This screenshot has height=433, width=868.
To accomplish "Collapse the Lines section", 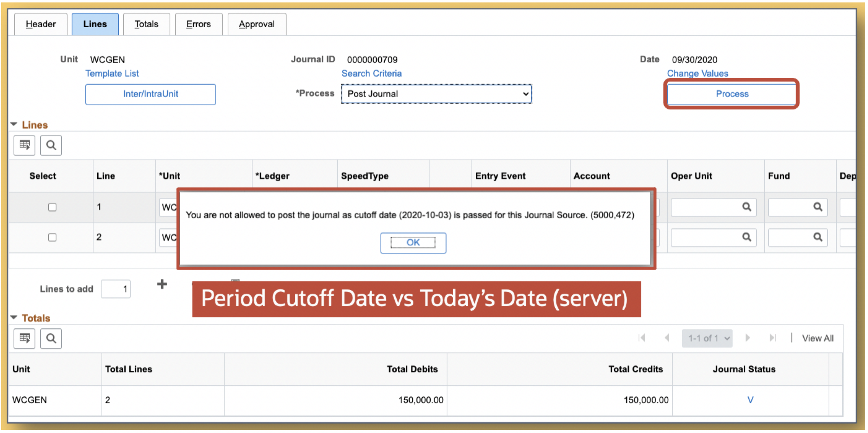I will [x=14, y=124].
